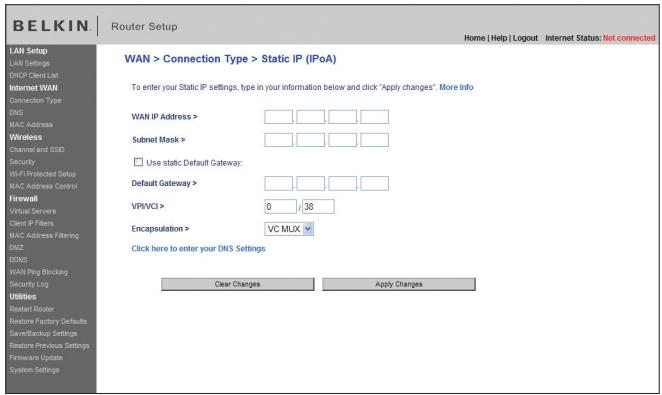
Task: Click the first Default Gateway octet field
Action: (279, 184)
